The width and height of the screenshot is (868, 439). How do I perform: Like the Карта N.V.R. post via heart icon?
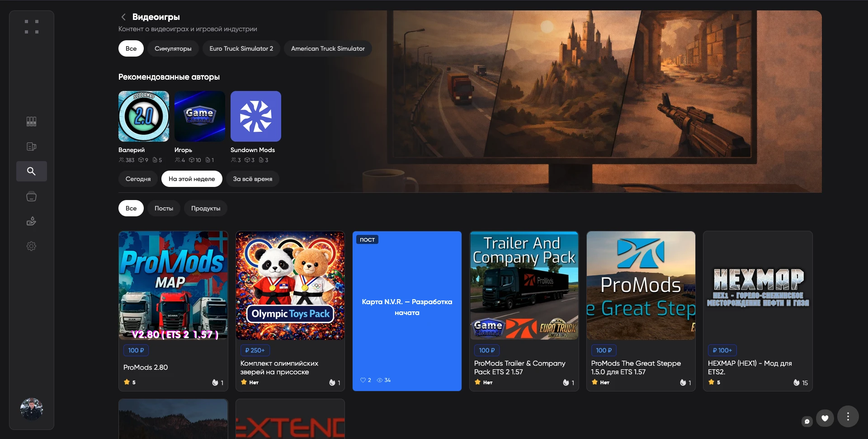click(363, 380)
